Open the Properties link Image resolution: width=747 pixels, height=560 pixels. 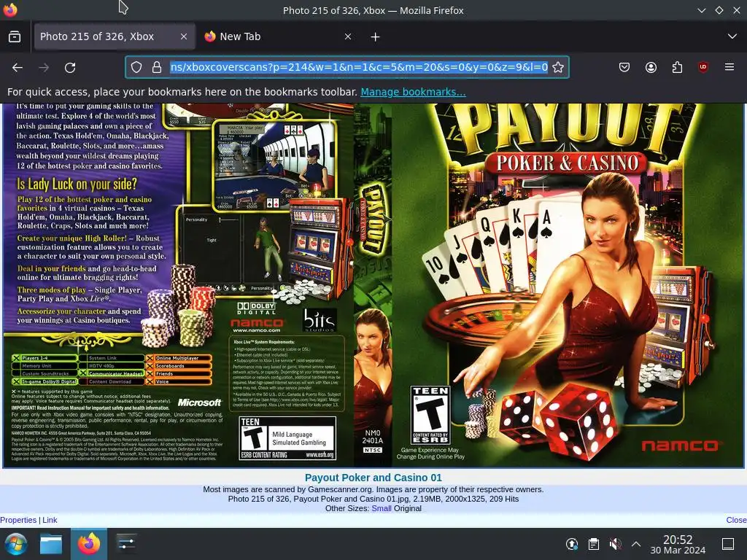[x=18, y=520]
